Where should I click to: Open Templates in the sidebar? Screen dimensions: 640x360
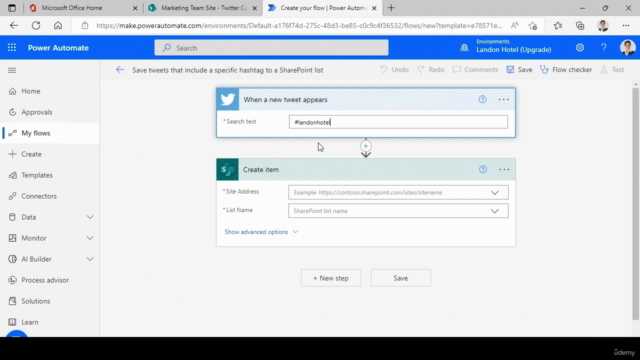click(x=37, y=175)
